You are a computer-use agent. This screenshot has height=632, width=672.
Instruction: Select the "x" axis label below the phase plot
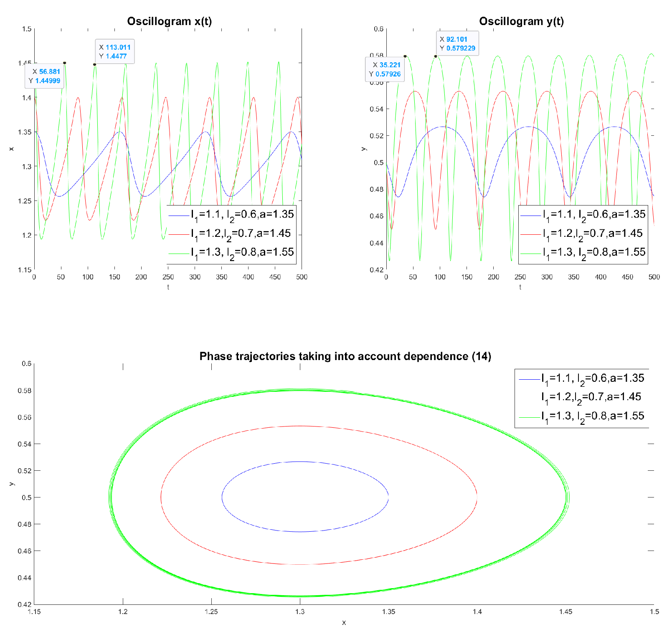coord(344,623)
